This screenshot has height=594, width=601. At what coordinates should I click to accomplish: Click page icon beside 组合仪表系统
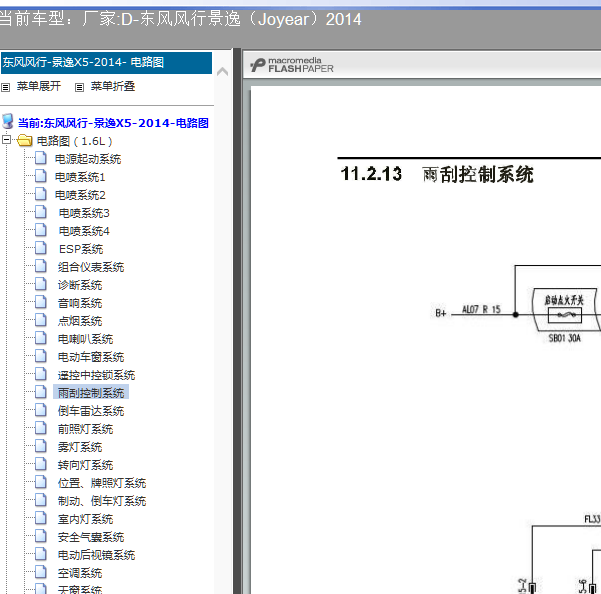41,266
